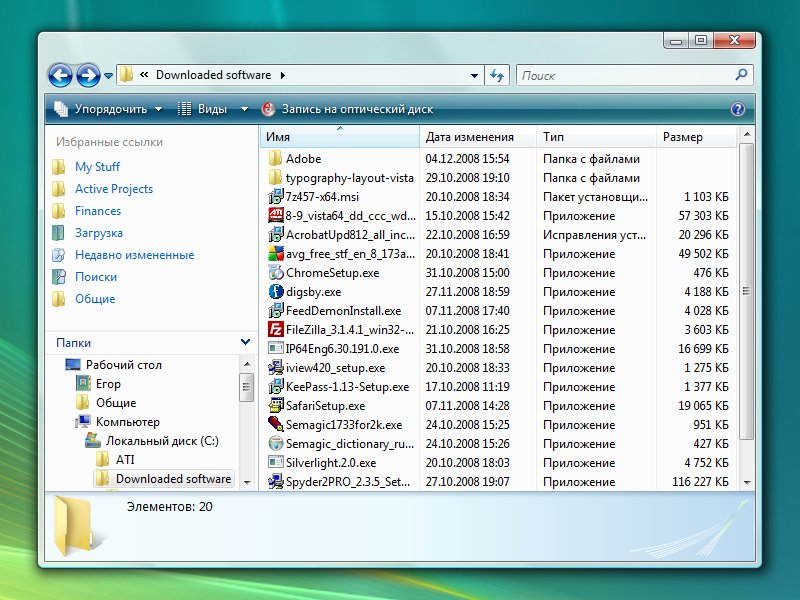
Task: Sort by the Тип column header
Action: click(x=596, y=137)
